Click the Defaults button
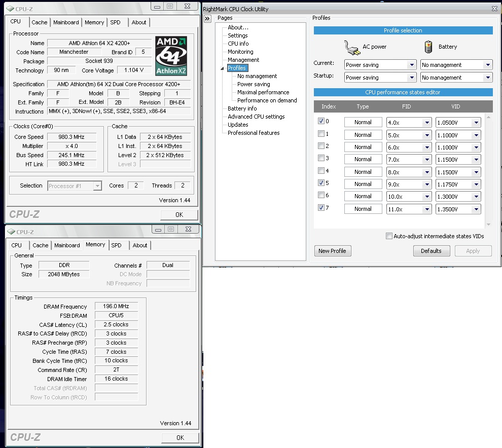This screenshot has height=448, width=502. coord(431,251)
